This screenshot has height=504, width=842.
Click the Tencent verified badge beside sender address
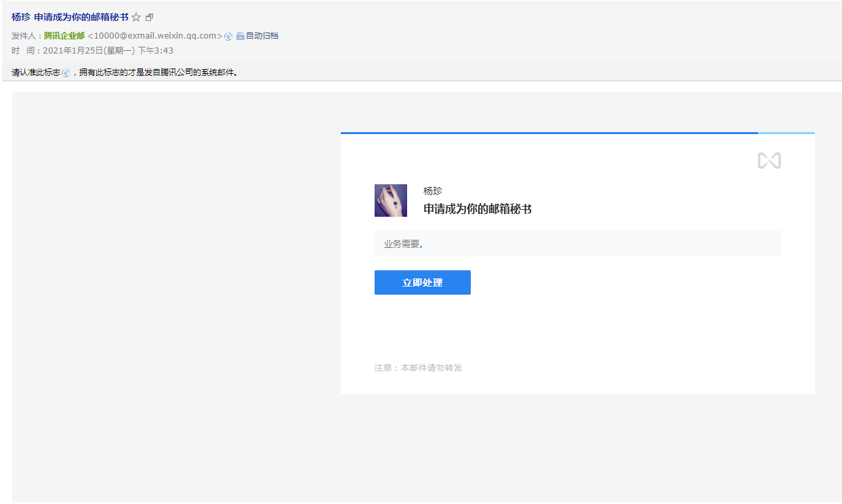tap(228, 36)
